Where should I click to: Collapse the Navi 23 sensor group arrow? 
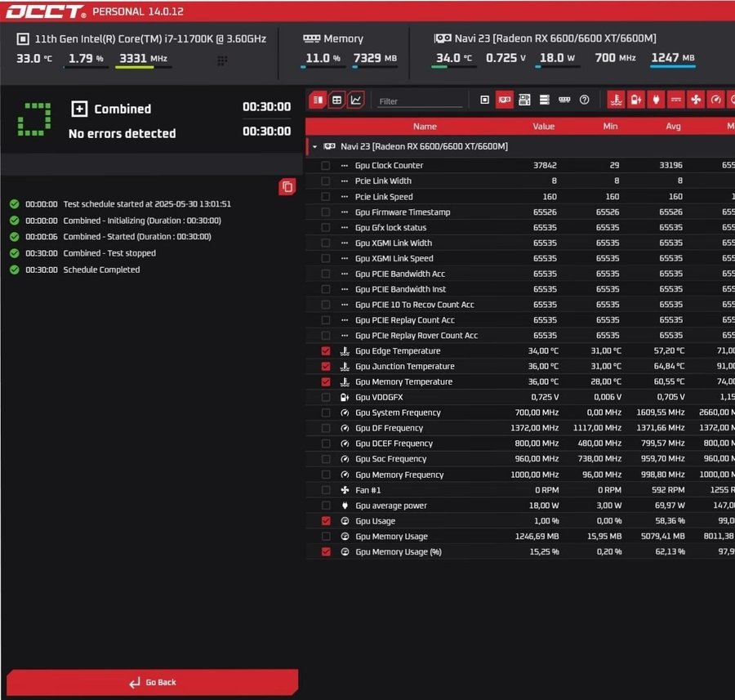coord(315,147)
